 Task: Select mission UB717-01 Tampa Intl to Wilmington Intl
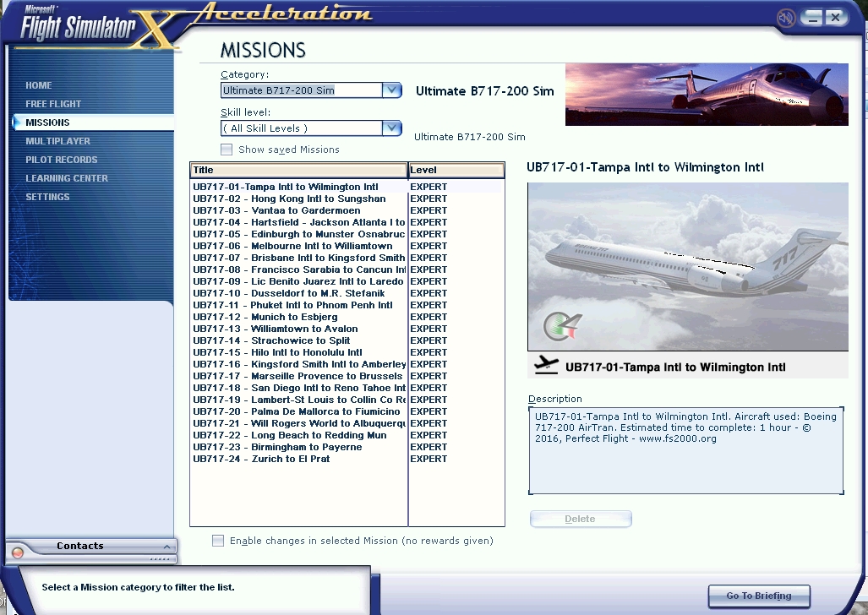click(x=347, y=187)
